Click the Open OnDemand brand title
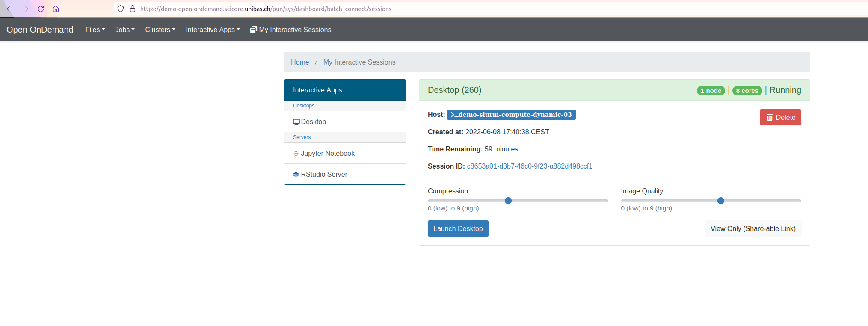Viewport: 868px width, 326px height. tap(40, 30)
